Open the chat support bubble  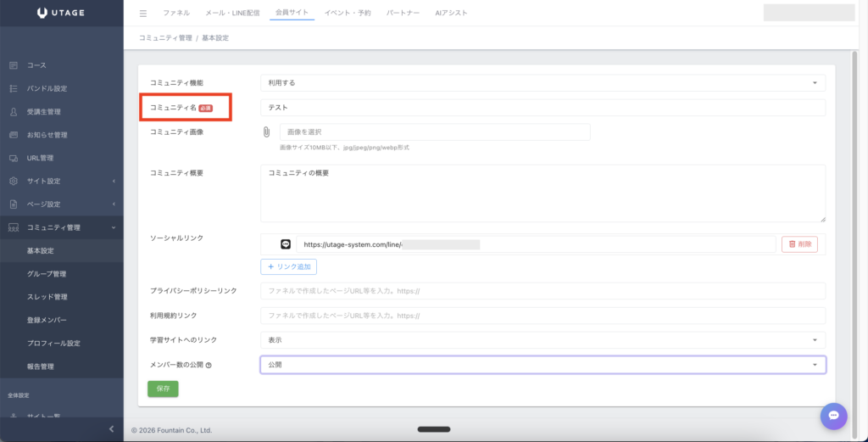834,416
